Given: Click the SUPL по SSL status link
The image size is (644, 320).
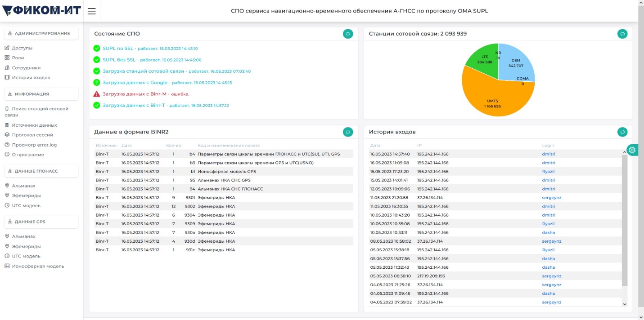Looking at the screenshot, I should point(119,48).
